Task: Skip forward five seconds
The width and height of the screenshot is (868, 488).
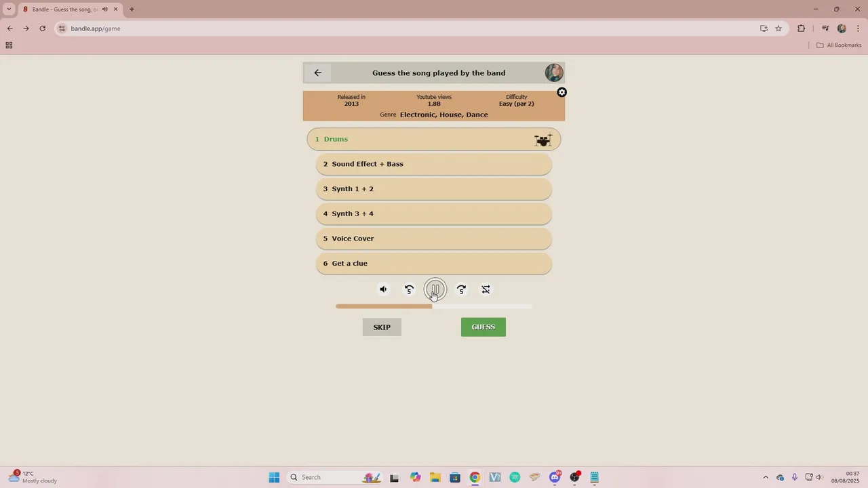Action: (461, 289)
